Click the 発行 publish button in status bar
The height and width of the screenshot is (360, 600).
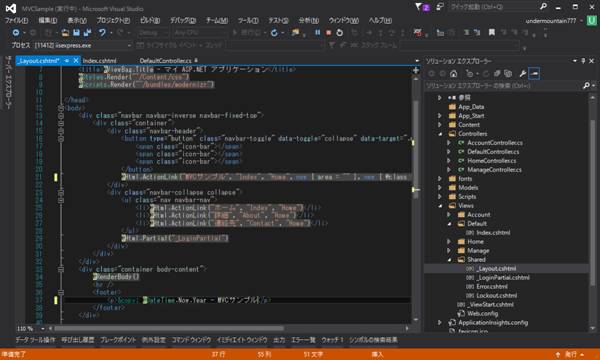[x=571, y=355]
